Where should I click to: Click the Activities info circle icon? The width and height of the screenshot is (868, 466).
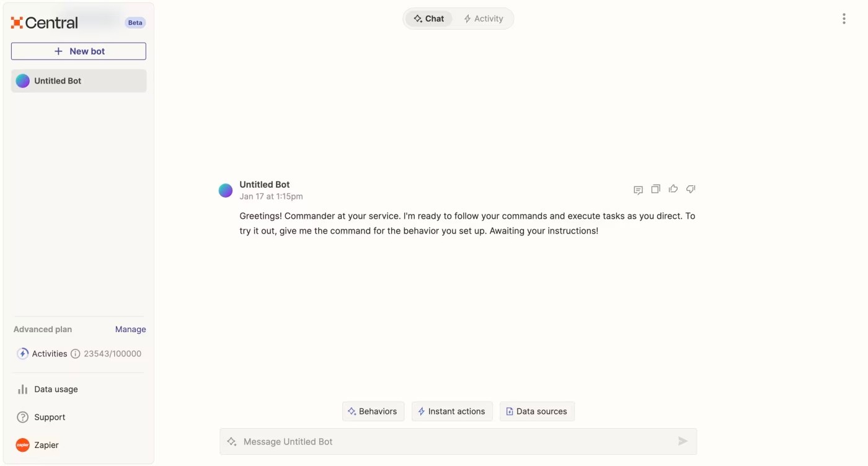tap(76, 354)
